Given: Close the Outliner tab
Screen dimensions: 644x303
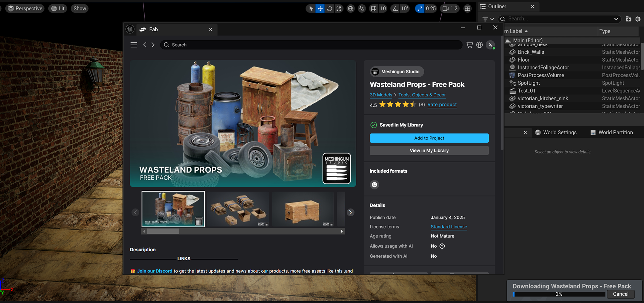Looking at the screenshot, I should click(532, 6).
